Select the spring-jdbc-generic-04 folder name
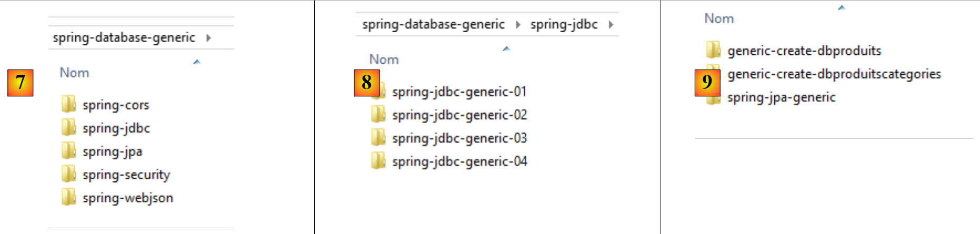The width and height of the screenshot is (980, 234). click(459, 161)
